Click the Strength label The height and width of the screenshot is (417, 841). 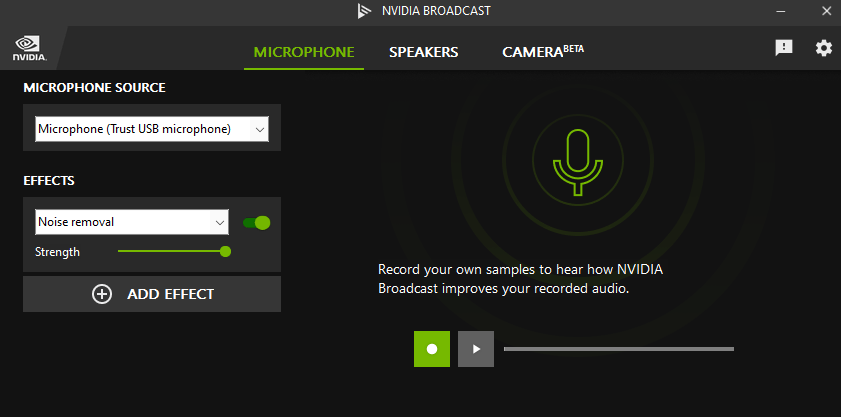tap(57, 252)
